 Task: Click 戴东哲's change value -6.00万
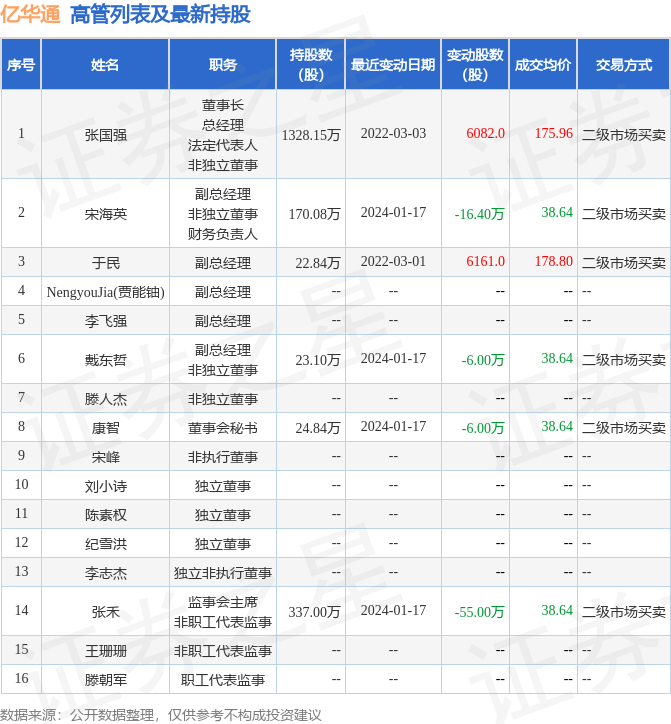483,360
